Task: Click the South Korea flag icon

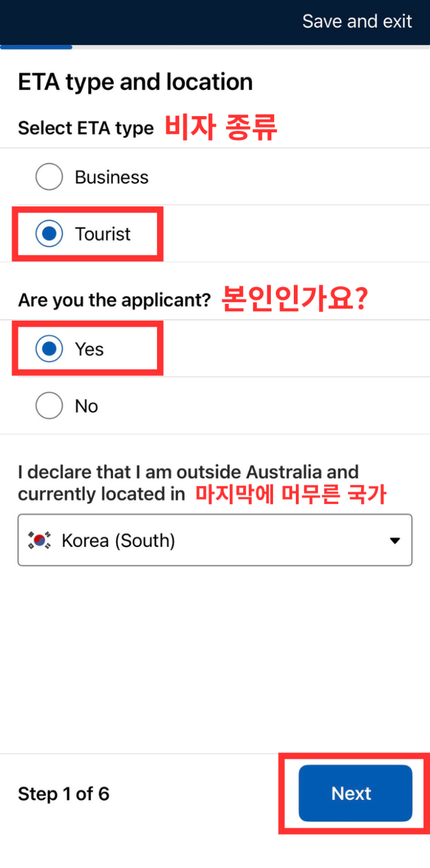Action: point(39,540)
